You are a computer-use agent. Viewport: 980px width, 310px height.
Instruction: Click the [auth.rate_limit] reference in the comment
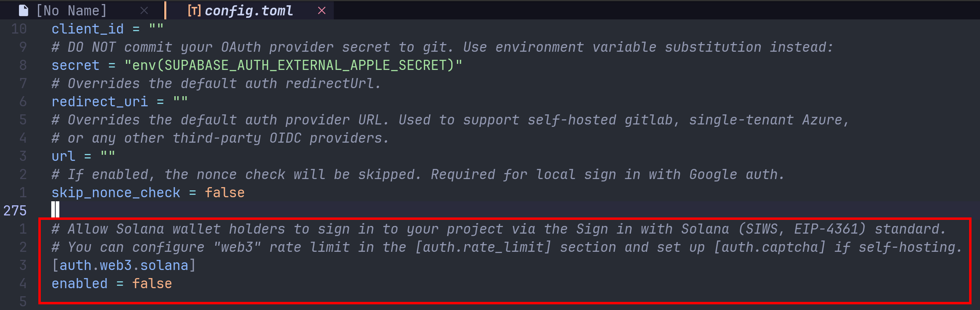pyautogui.click(x=483, y=247)
